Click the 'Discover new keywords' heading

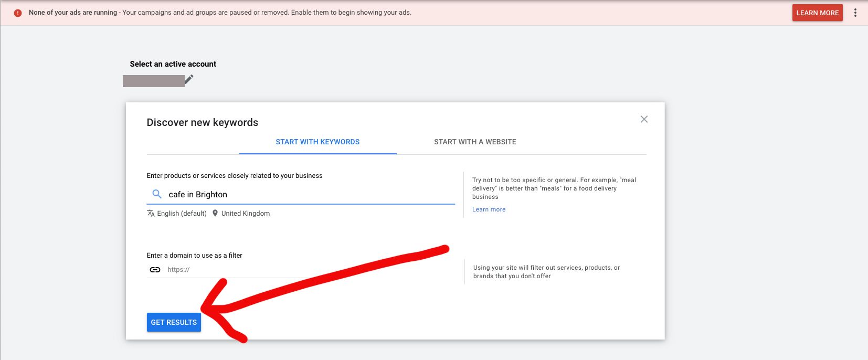coord(202,122)
